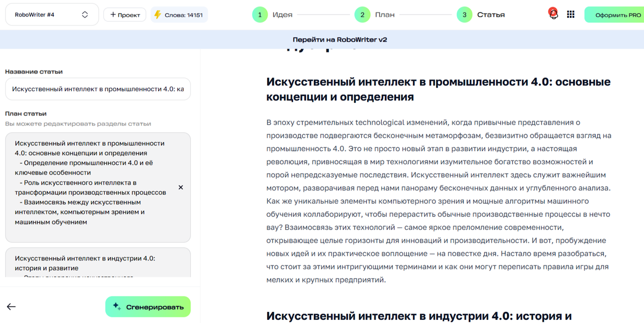Click the article title input field
The height and width of the screenshot is (323, 644).
click(x=98, y=89)
